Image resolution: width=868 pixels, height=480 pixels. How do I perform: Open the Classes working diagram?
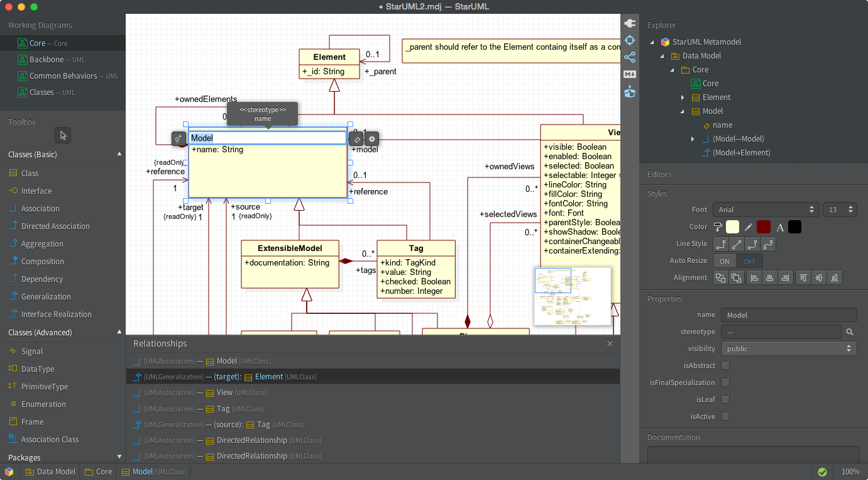tap(63, 92)
